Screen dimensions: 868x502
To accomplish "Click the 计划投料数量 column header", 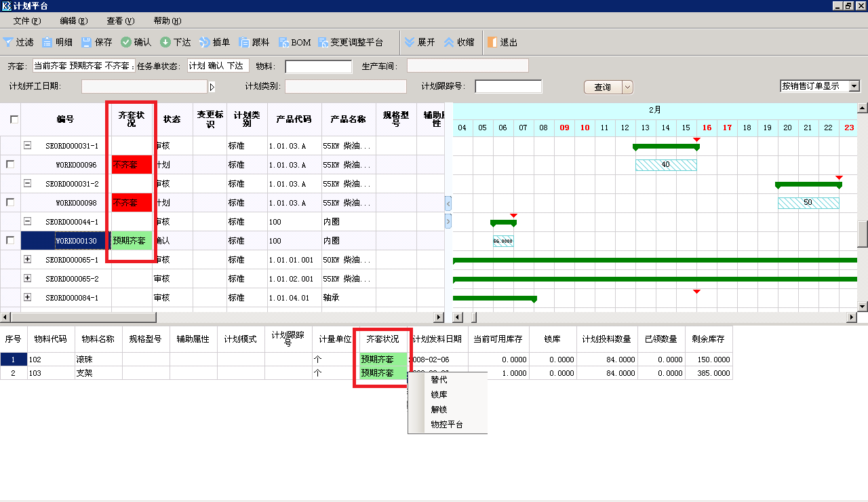I will pos(607,339).
